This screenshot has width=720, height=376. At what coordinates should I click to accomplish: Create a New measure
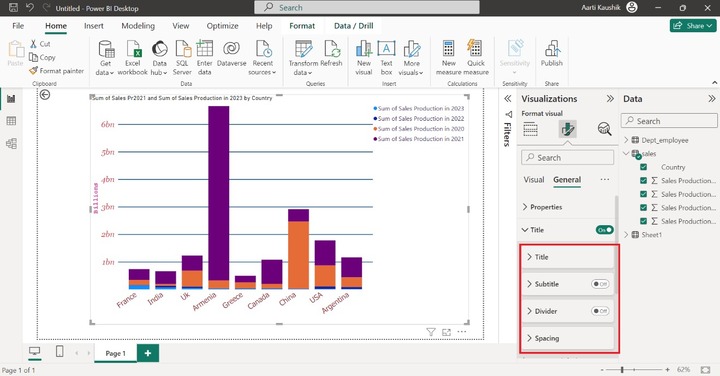[449, 58]
